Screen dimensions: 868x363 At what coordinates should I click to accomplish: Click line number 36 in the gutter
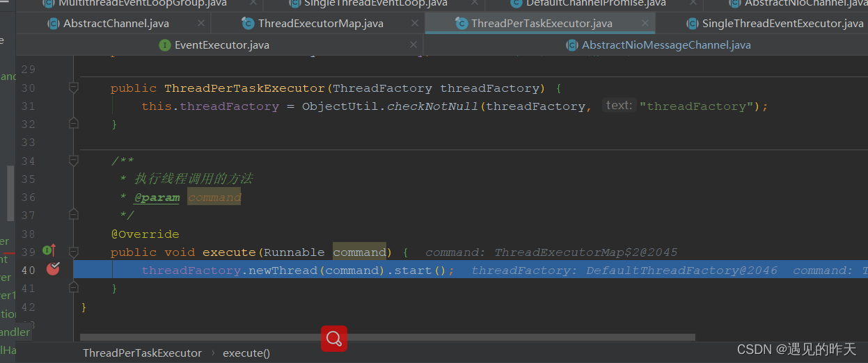pos(28,197)
